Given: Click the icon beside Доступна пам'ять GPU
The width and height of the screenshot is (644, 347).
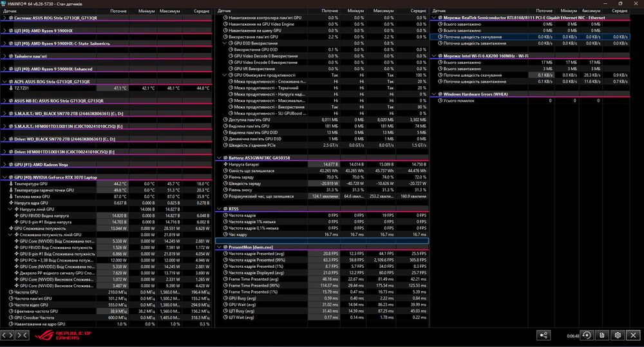Looking at the screenshot, I should pos(225,120).
